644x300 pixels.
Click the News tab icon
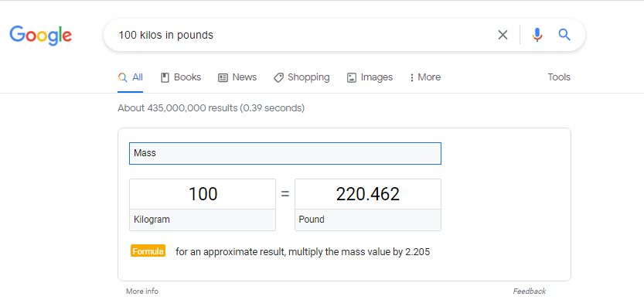223,77
